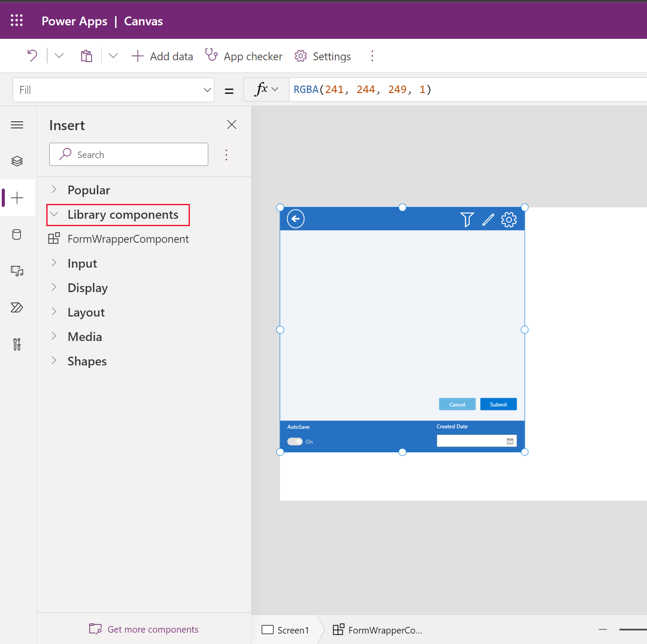
Task: Click the gear icon inside the form component
Action: click(509, 220)
